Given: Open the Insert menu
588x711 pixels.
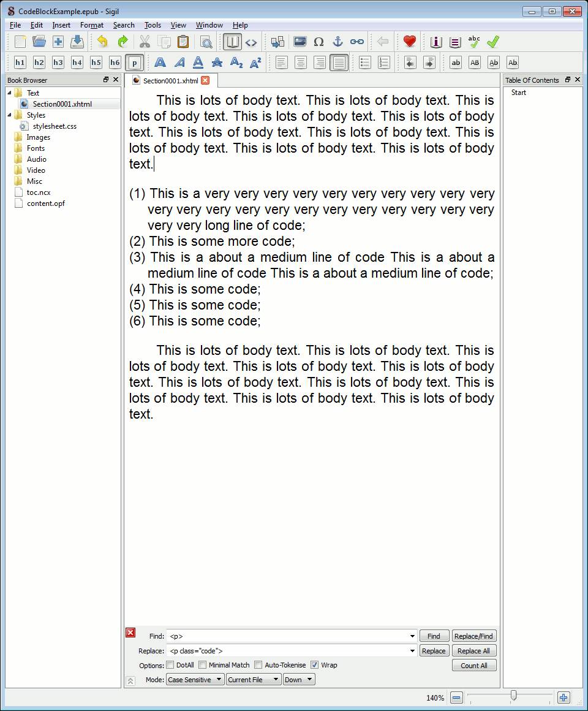Looking at the screenshot, I should 61,25.
